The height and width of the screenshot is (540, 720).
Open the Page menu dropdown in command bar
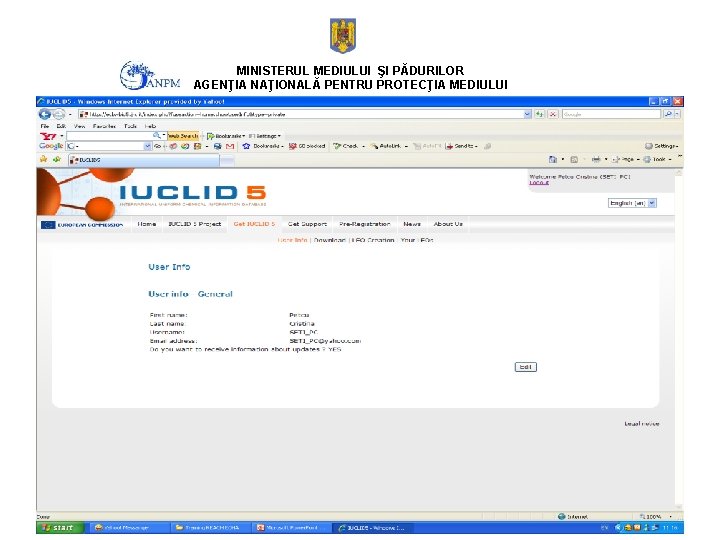point(625,159)
